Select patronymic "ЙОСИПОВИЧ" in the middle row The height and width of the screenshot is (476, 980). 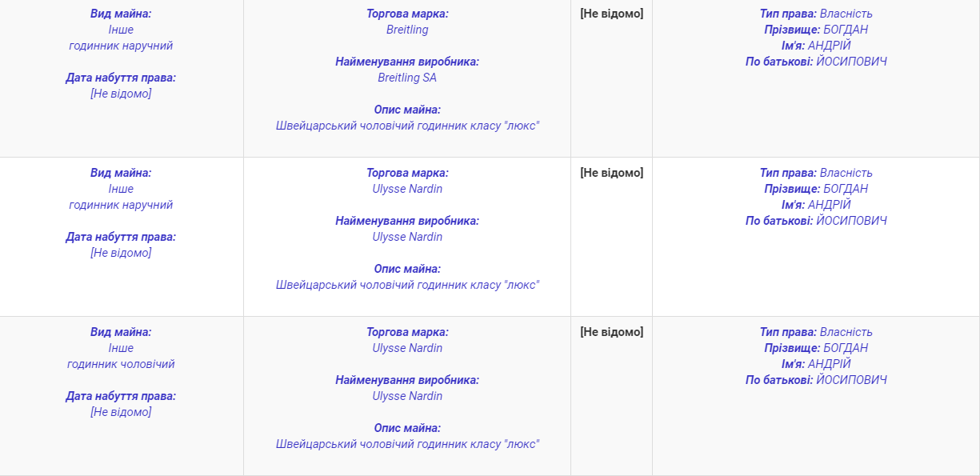pyautogui.click(x=851, y=221)
